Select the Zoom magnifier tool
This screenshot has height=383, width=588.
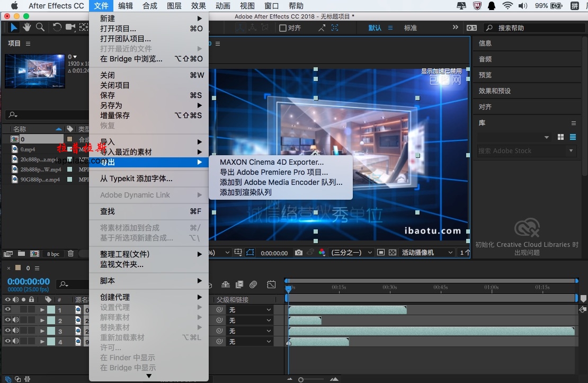[x=40, y=27]
